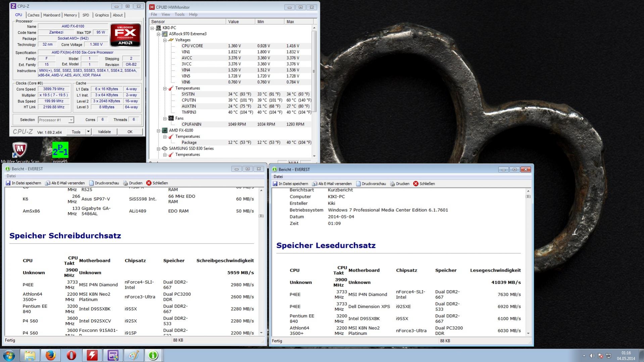
Task: Open the Windows Start menu
Action: click(9, 355)
